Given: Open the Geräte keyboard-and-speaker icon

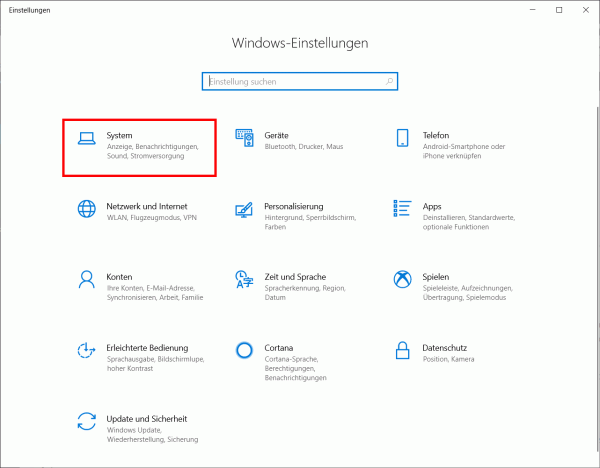Looking at the screenshot, I should point(244,138).
